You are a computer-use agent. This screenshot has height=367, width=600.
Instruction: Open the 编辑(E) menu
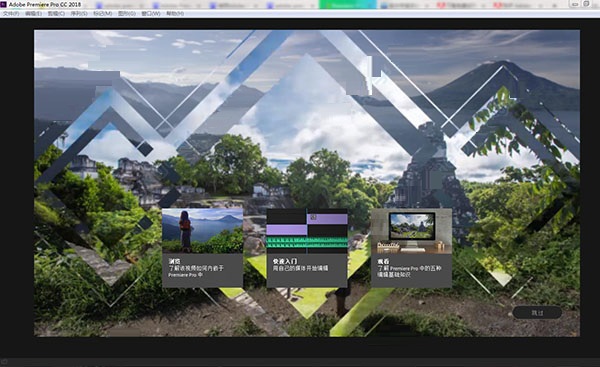point(34,13)
